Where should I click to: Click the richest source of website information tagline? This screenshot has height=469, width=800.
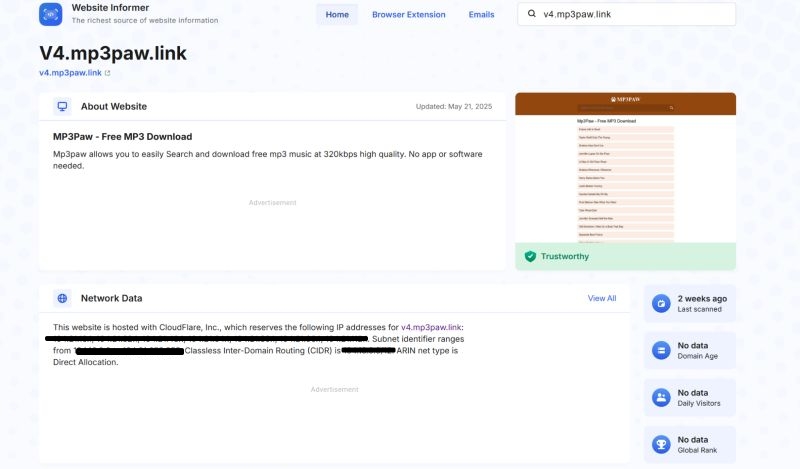pyautogui.click(x=145, y=20)
